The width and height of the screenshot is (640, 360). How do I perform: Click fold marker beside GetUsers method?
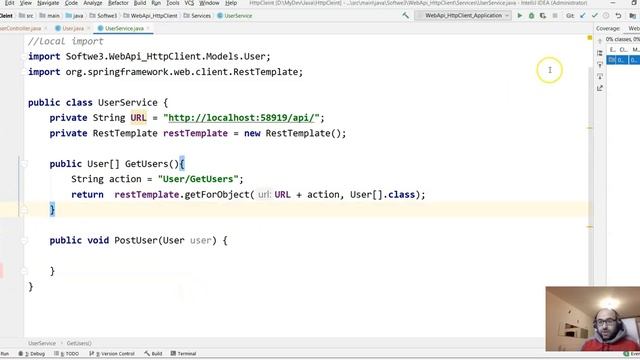pyautogui.click(x=24, y=164)
